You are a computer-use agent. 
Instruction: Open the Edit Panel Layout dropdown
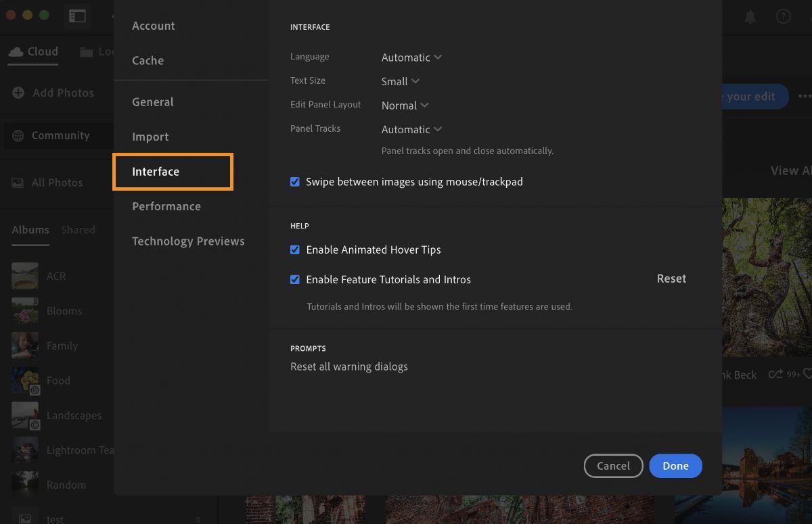coord(405,105)
